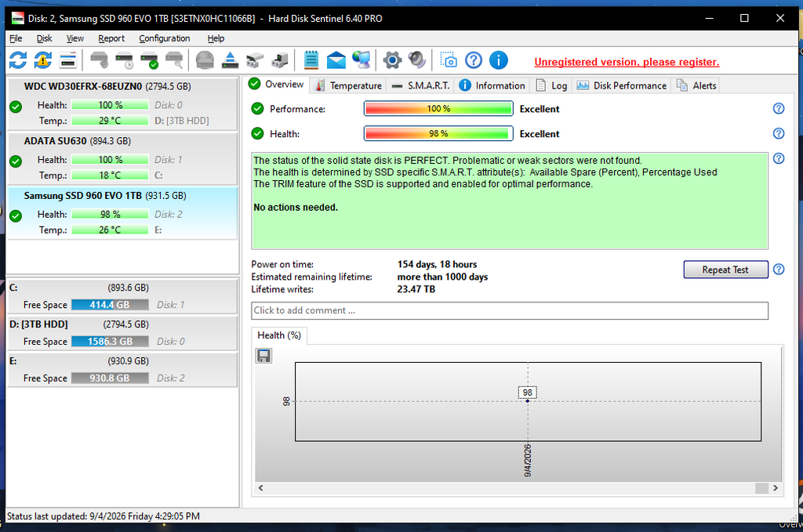Select the D: [3TB HDD] partition entry
Viewport: 803px width, 532px height.
click(122, 333)
